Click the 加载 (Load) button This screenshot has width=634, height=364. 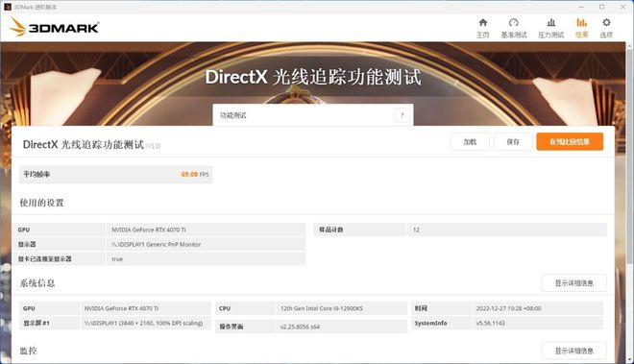coord(470,141)
